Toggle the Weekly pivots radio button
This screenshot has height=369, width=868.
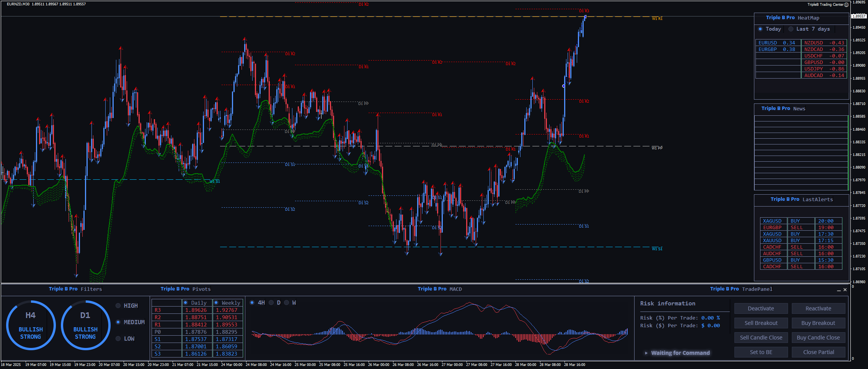pyautogui.click(x=216, y=303)
